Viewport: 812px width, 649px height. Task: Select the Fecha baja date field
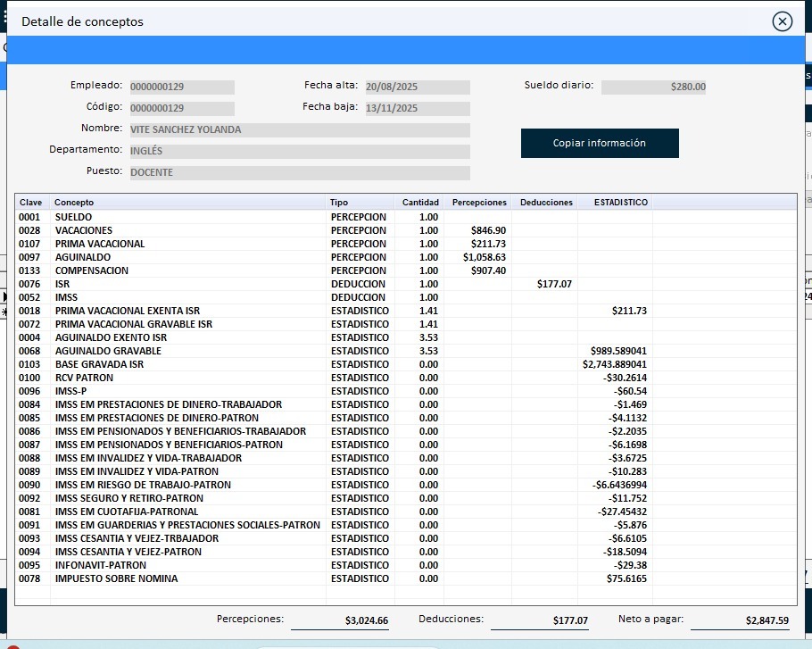[416, 109]
